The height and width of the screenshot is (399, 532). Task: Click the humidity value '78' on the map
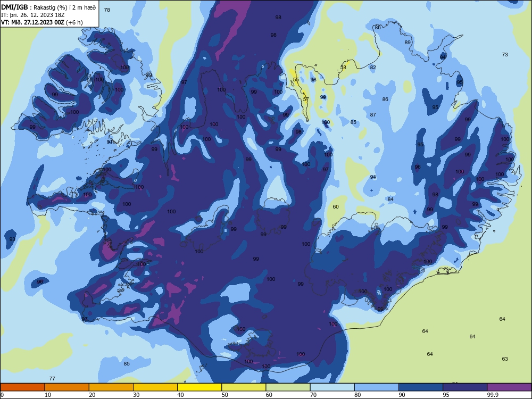[107, 10]
